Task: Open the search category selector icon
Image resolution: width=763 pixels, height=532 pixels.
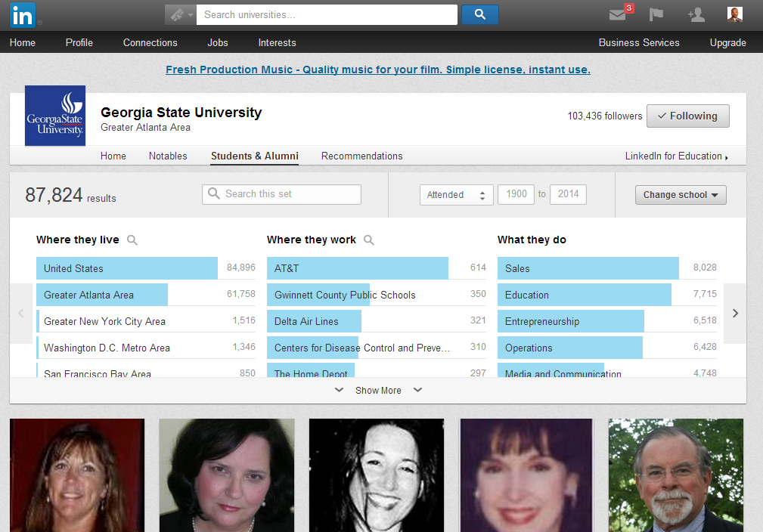Action: 180,14
